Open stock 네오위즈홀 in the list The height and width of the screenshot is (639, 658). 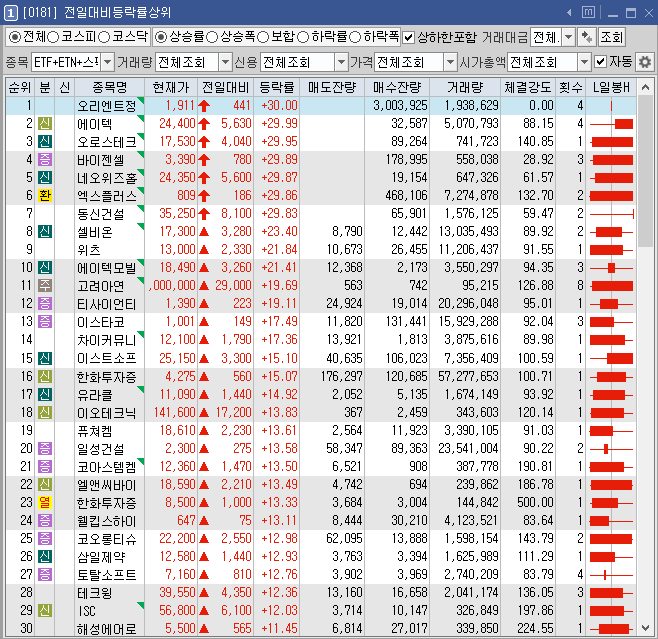click(107, 178)
